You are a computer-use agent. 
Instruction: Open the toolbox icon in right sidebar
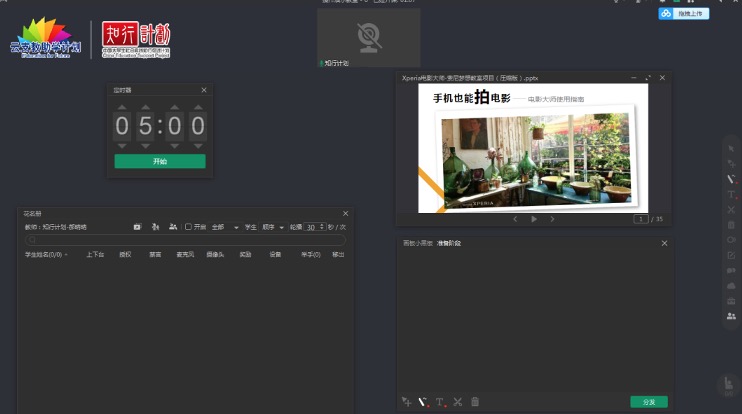731,301
